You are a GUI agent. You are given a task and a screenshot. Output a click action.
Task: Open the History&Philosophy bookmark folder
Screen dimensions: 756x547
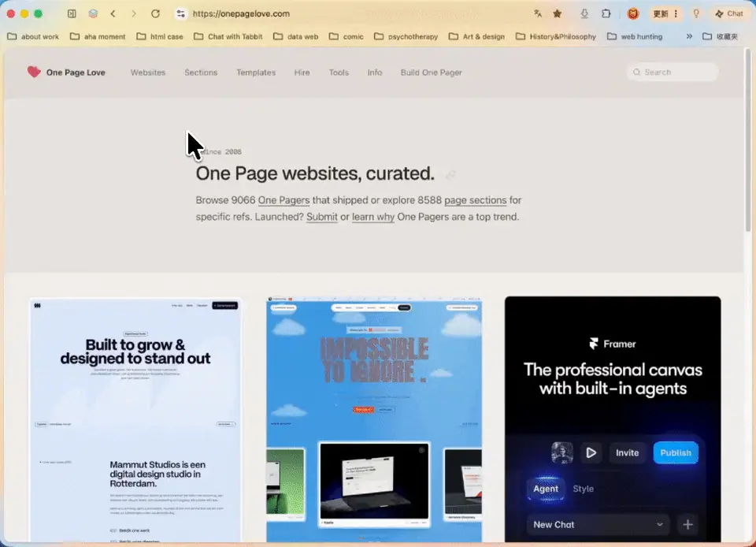(556, 36)
